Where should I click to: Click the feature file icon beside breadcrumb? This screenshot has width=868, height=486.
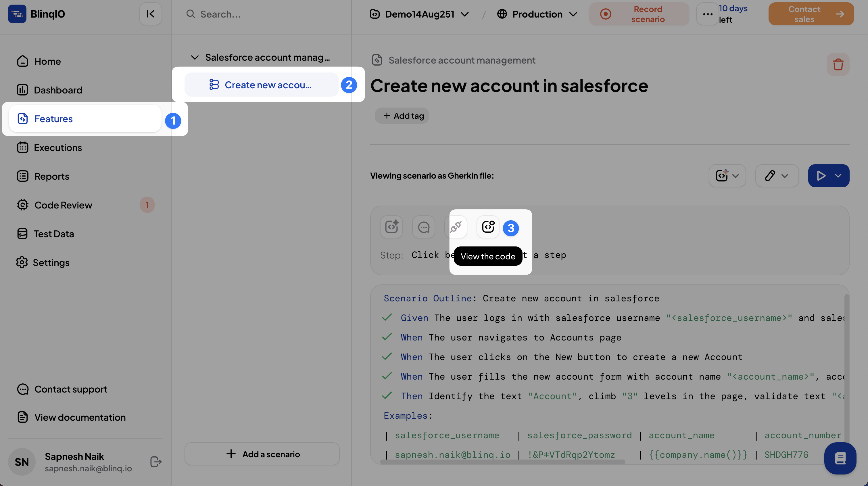coord(377,60)
